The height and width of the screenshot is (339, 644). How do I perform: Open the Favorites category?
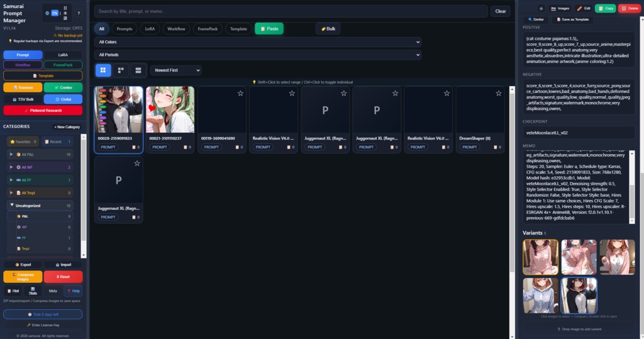click(x=23, y=142)
